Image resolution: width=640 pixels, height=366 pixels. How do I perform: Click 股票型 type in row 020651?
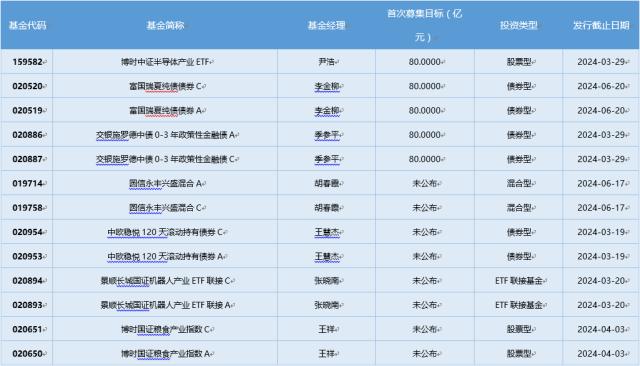(x=519, y=329)
